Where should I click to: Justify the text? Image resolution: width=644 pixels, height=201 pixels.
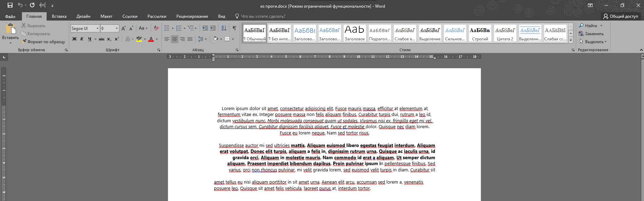click(190, 39)
